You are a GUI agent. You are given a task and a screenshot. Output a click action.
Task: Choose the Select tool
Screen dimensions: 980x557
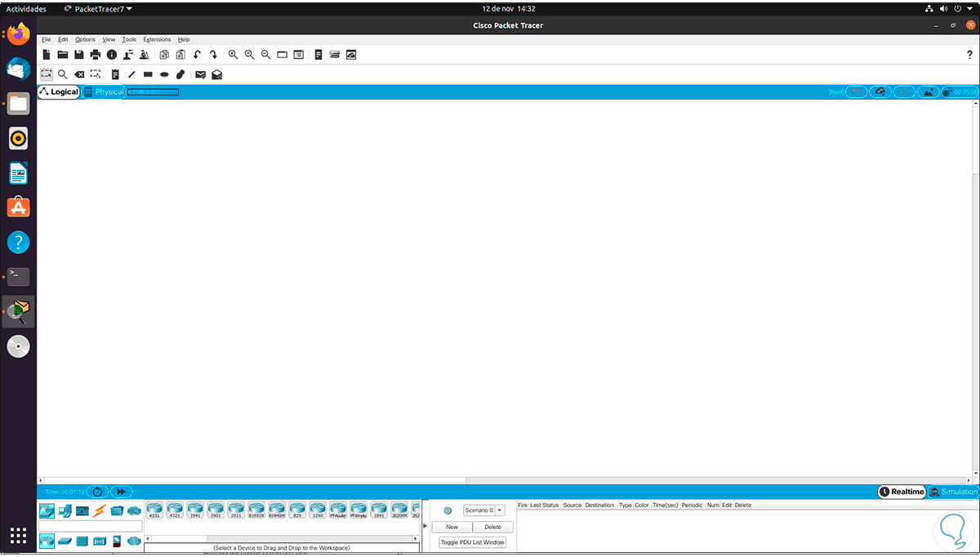pyautogui.click(x=47, y=74)
